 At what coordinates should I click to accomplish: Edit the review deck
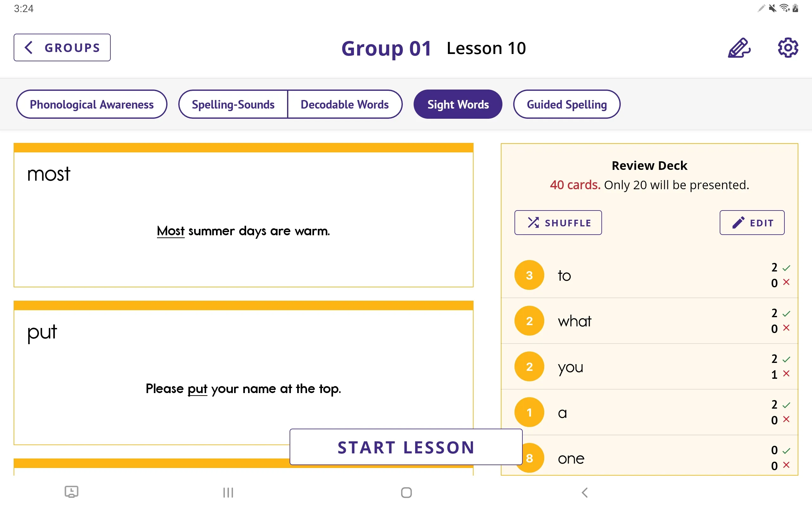pos(752,223)
